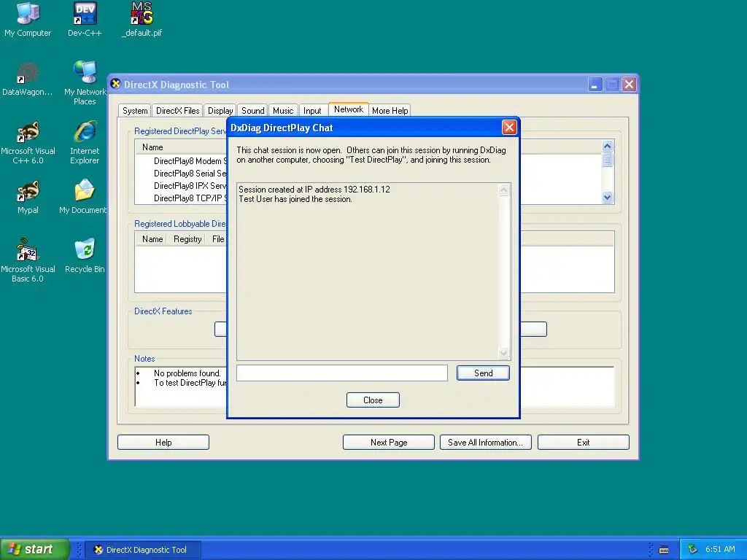Select DirectPlay8 IPX Service Provider row
The height and width of the screenshot is (560, 747).
point(190,186)
